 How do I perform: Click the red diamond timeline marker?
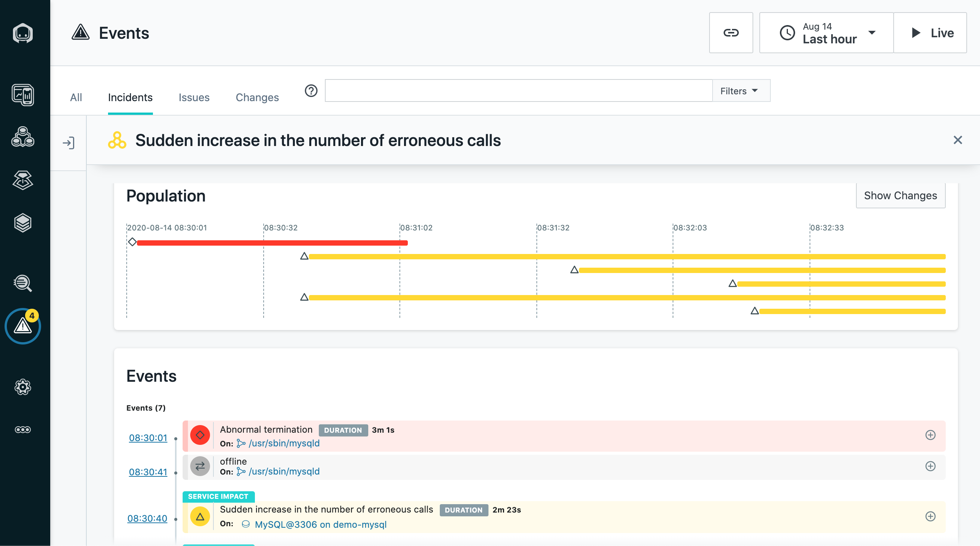pyautogui.click(x=132, y=242)
